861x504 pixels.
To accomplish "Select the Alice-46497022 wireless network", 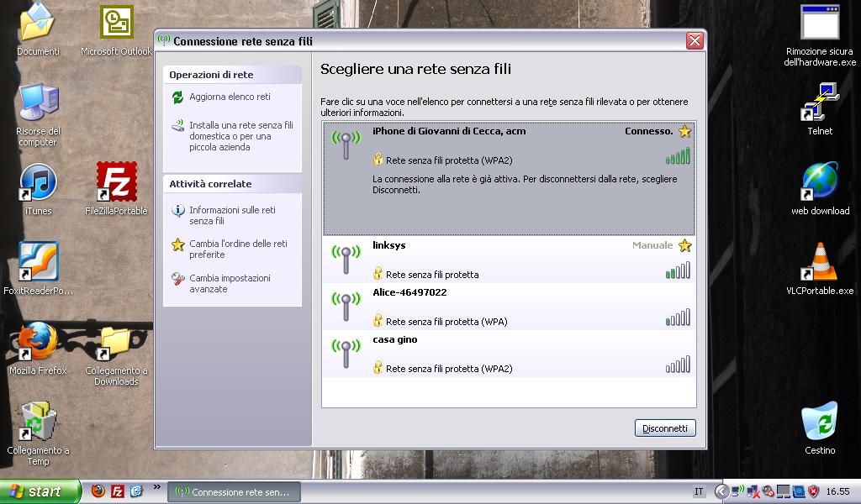I will 509,307.
